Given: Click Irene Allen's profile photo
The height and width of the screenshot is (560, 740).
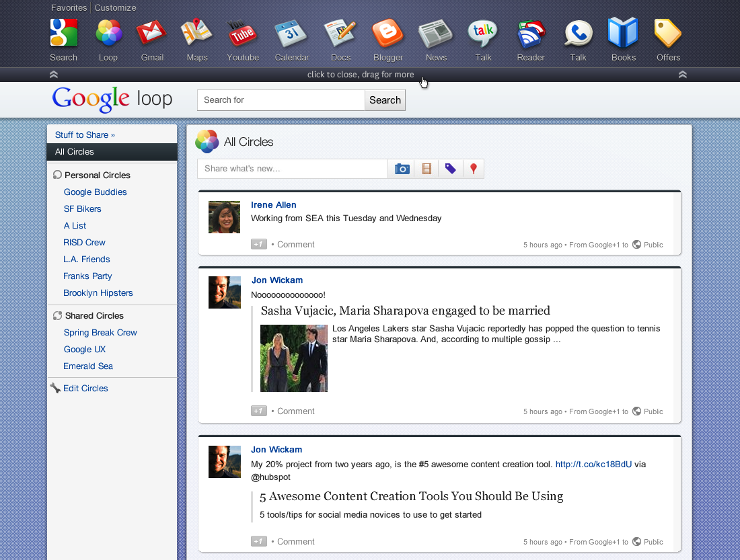Looking at the screenshot, I should (224, 217).
